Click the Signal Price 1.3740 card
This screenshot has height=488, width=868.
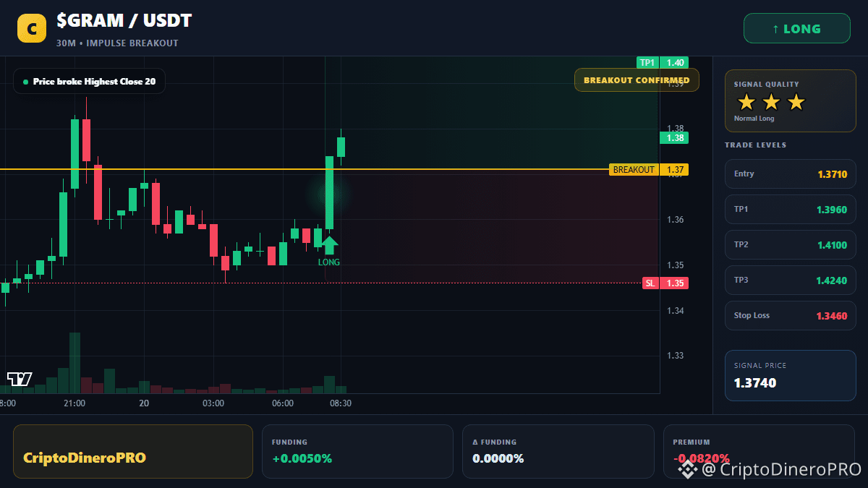click(791, 375)
